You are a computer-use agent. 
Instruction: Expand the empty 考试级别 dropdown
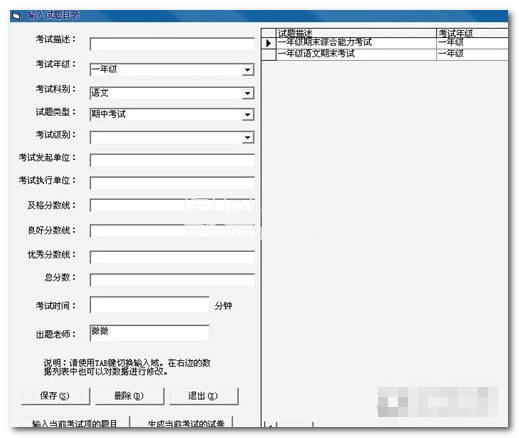pos(248,137)
